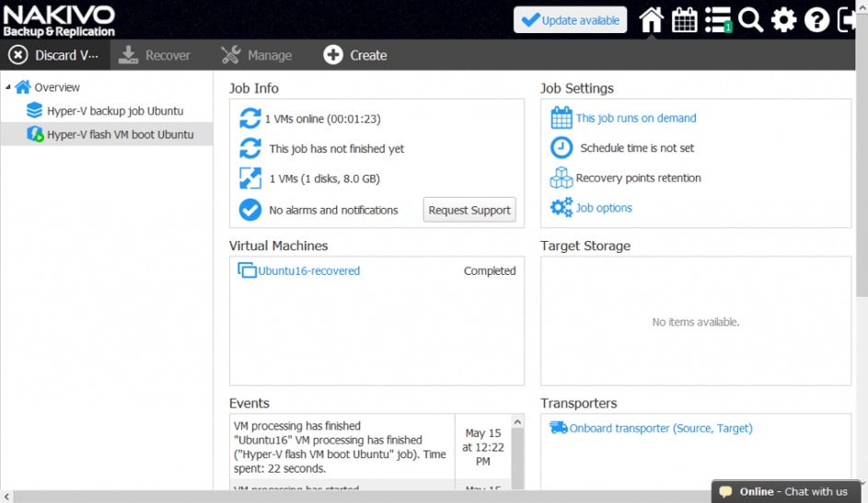Screen dimensions: 868x503
Task: Click the Log out icon
Action: [x=847, y=20]
